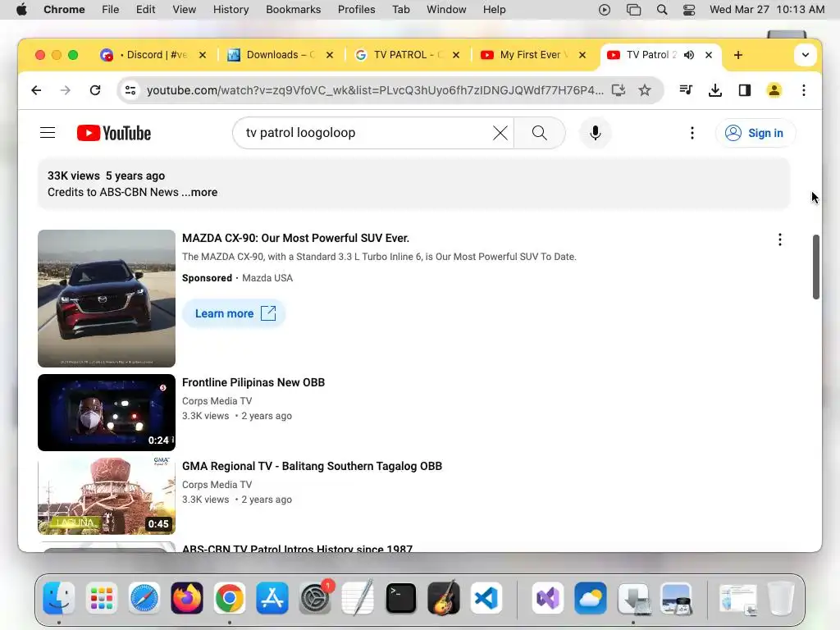Switch to My First Ever tab
The image size is (840, 630).
coord(533,55)
